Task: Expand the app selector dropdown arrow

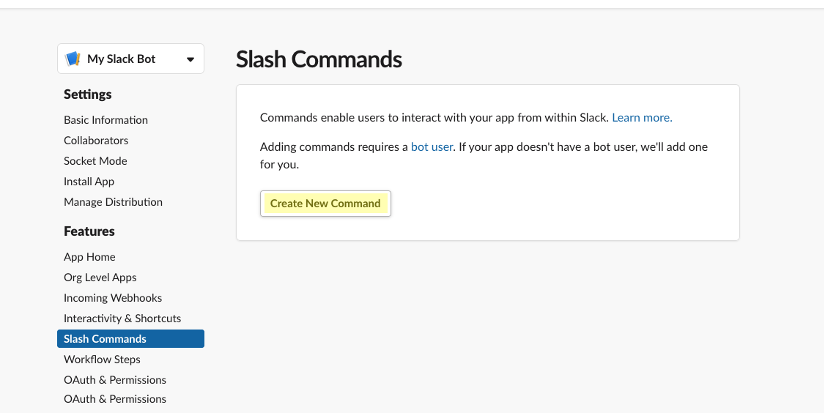Action: pyautogui.click(x=190, y=59)
